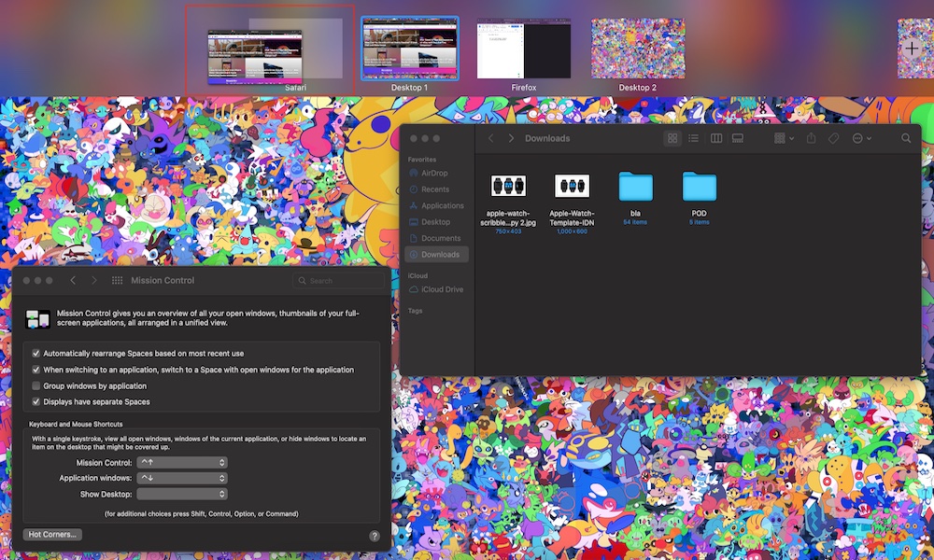Click the Finder tags icon
Viewport: 934px width, 560px height.
tap(833, 138)
